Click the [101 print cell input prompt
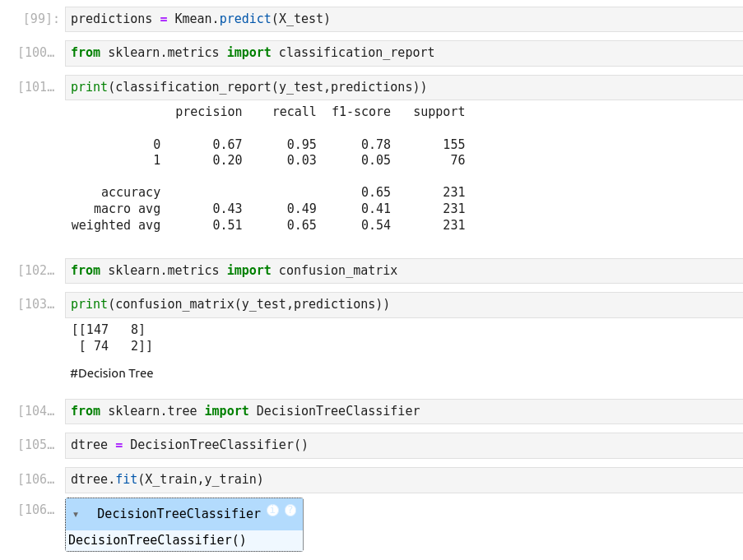The width and height of the screenshot is (743, 560). coord(37,87)
